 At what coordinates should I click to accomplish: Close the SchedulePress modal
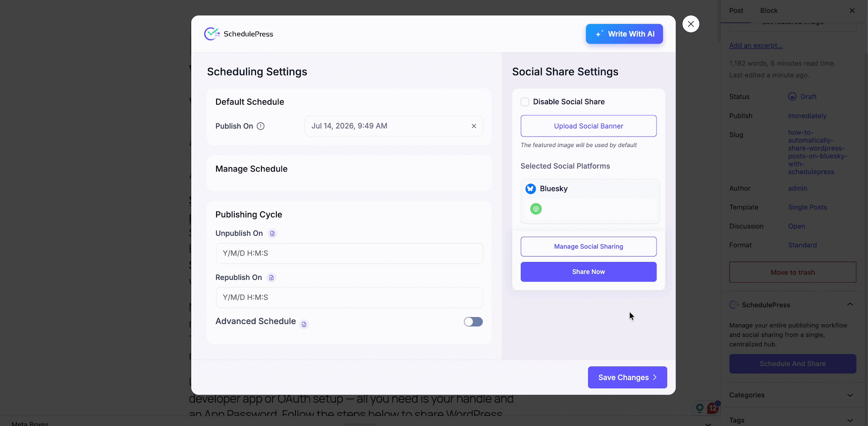tap(691, 24)
